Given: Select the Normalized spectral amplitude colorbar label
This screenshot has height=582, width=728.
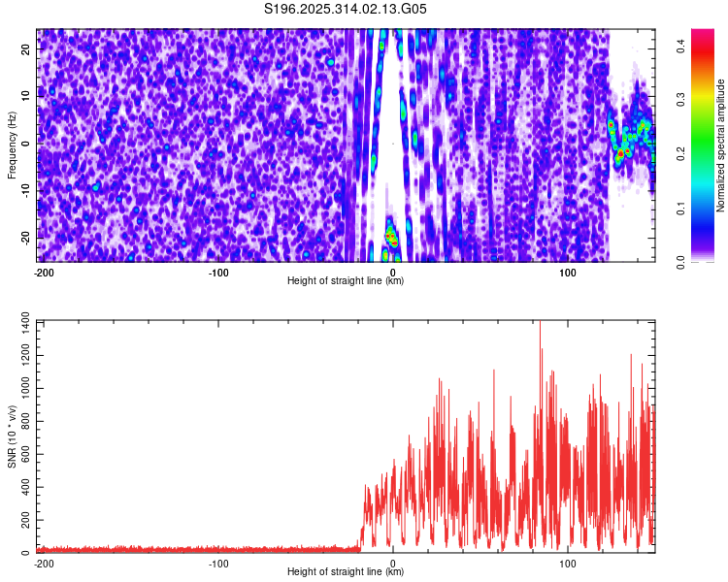Looking at the screenshot, I should pos(720,145).
